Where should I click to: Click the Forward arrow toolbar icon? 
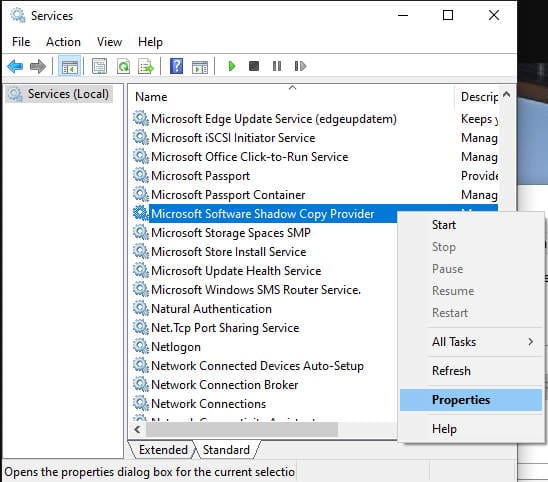pyautogui.click(x=38, y=66)
